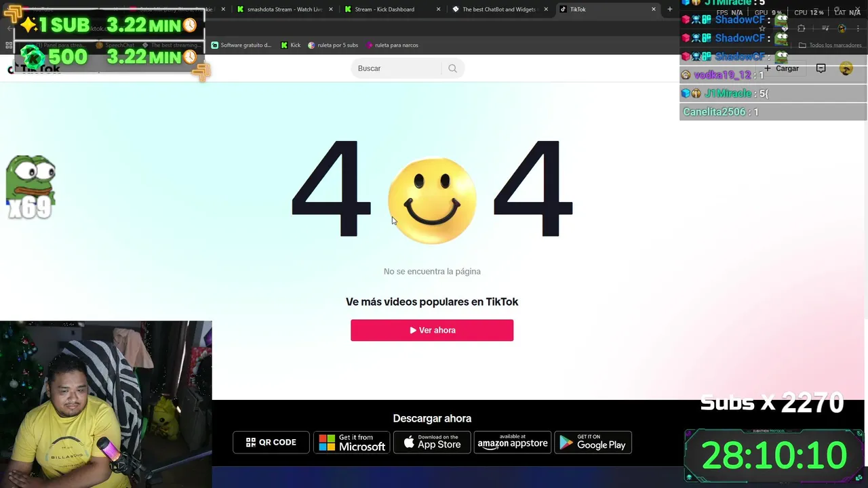Open the QR CODE download option
Image resolution: width=868 pixels, height=488 pixels.
[271, 443]
